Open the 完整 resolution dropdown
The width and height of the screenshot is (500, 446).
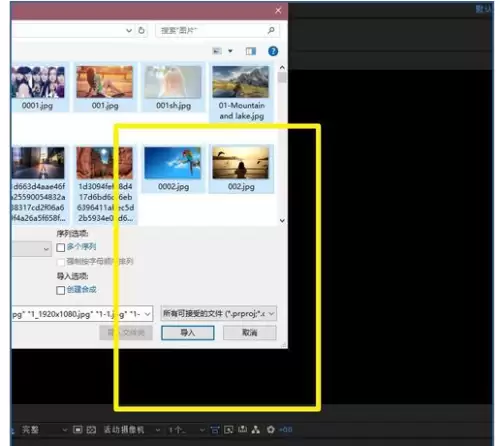[43, 430]
